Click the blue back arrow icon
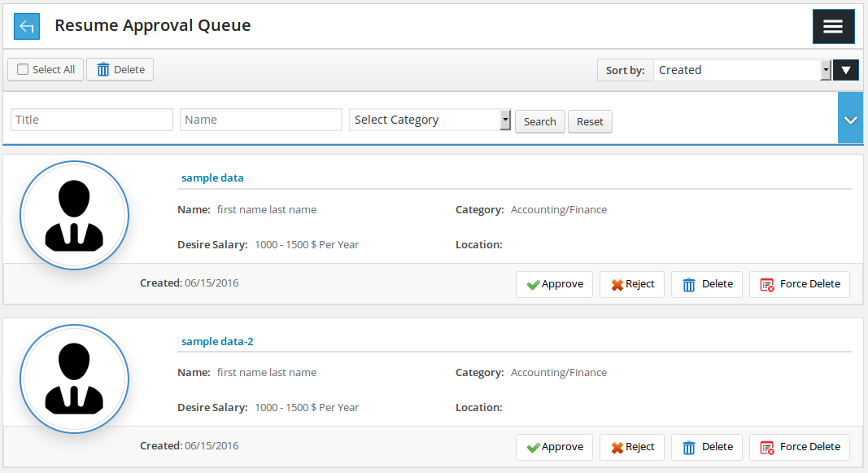Screen dimensions: 868x473 (27, 26)
